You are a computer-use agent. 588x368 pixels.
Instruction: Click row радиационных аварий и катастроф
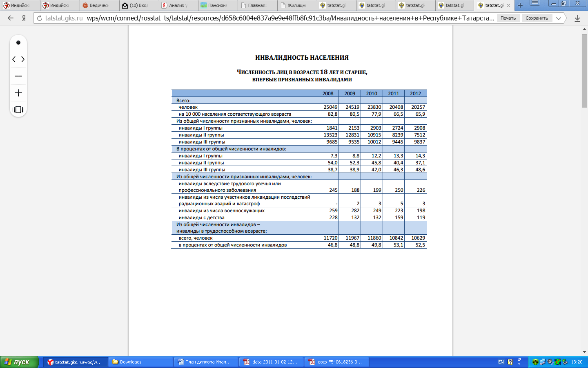tap(299, 200)
